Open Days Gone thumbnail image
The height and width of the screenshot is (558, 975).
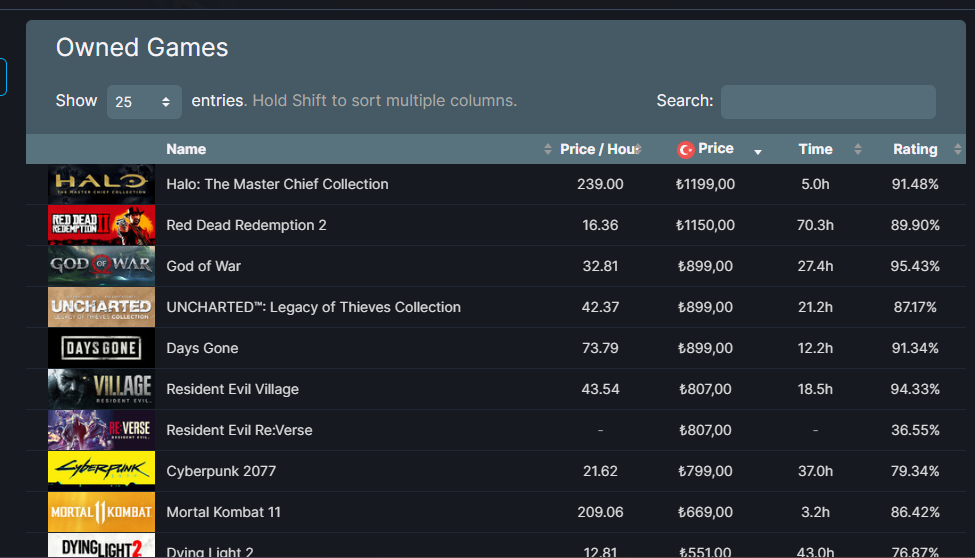(101, 348)
